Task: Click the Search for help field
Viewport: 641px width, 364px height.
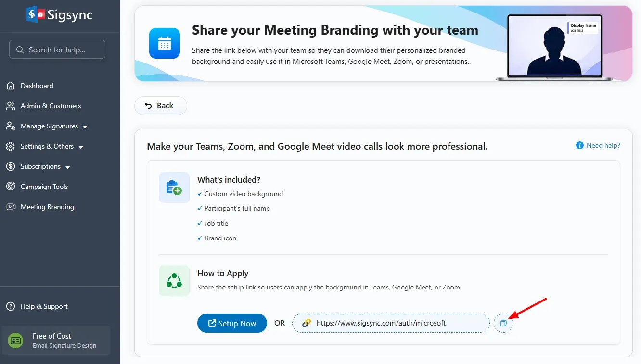Action: tap(57, 50)
